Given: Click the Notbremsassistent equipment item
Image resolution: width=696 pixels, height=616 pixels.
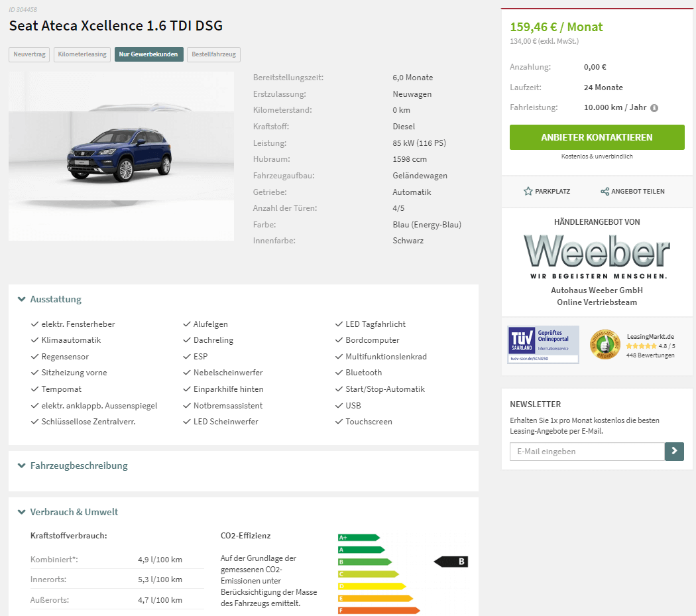Looking at the screenshot, I should 228,406.
